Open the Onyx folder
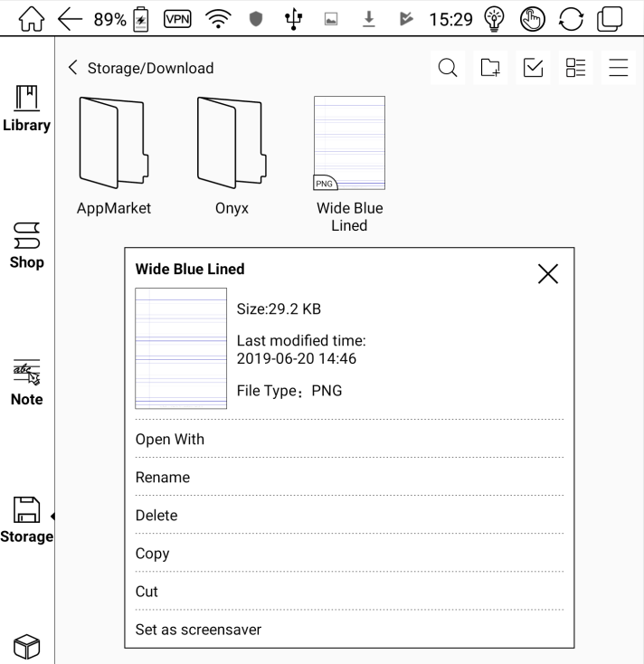 (x=232, y=157)
